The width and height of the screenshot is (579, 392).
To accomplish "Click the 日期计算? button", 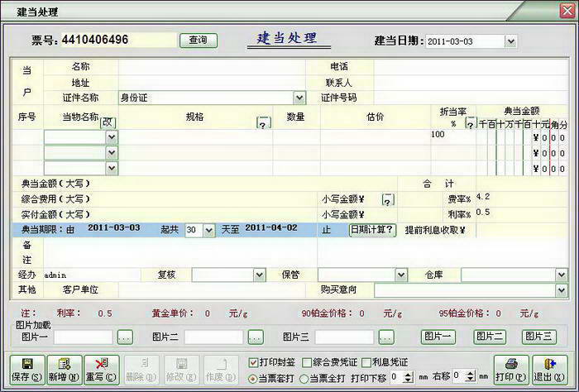I will pyautogui.click(x=372, y=230).
